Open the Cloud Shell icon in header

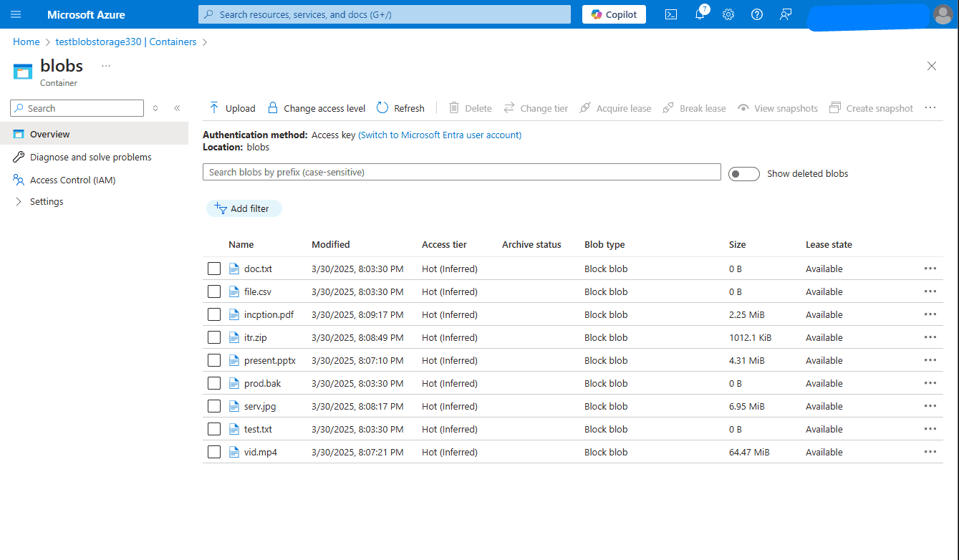click(671, 14)
